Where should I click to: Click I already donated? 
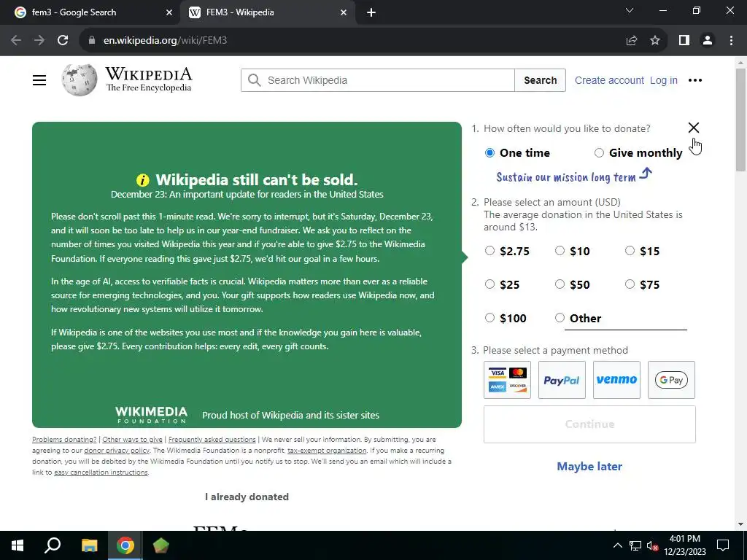(x=247, y=497)
